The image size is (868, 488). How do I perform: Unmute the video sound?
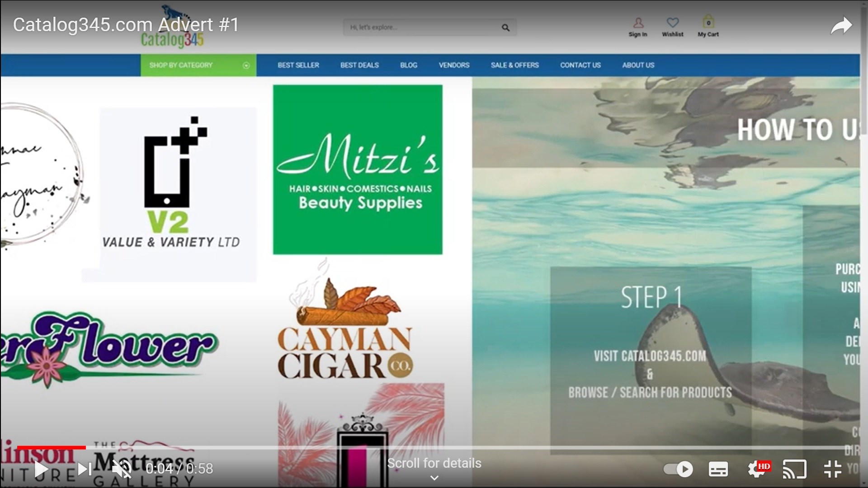pyautogui.click(x=122, y=469)
